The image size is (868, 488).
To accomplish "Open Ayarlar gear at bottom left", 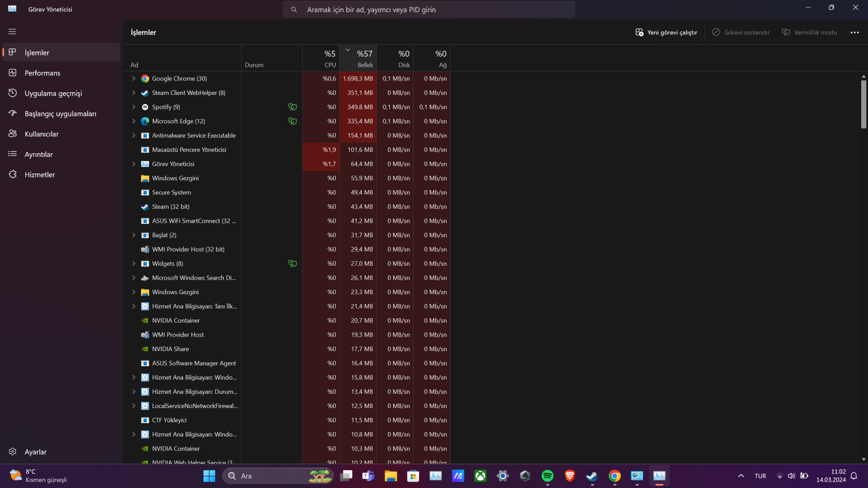I will [x=13, y=452].
